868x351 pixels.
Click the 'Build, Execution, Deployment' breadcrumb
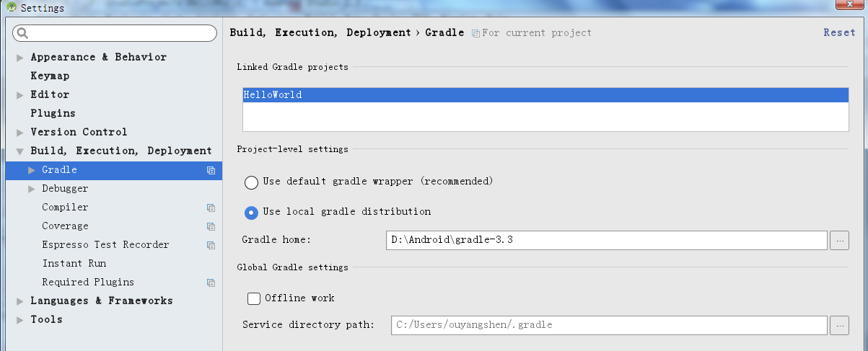(x=320, y=33)
